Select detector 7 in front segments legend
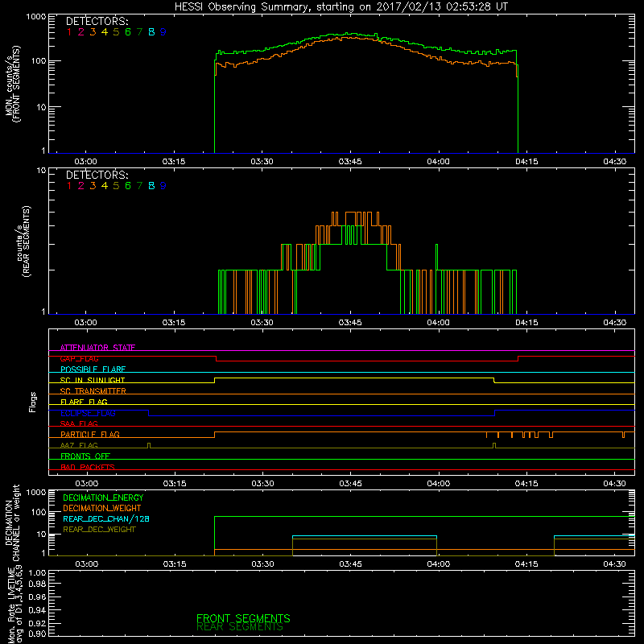The height and width of the screenshot is (644, 644). pyautogui.click(x=139, y=32)
